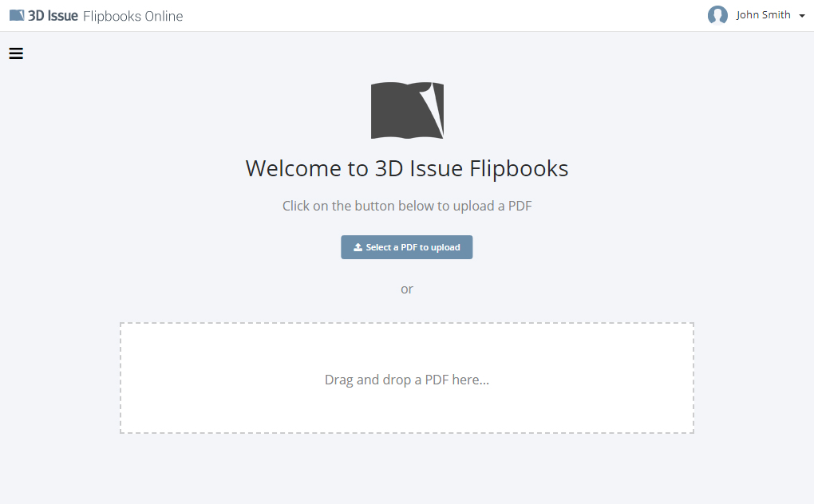Click the empty middle area of the top header bar
The height and width of the screenshot is (504, 814).
(x=439, y=16)
